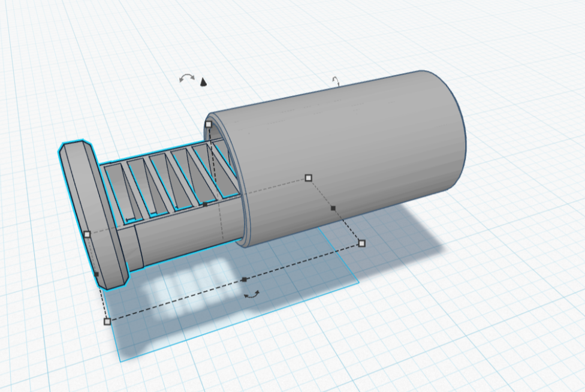Click the small rotation arrow above the cylinder top
Viewport: 585px width, 392px height.
(336, 81)
